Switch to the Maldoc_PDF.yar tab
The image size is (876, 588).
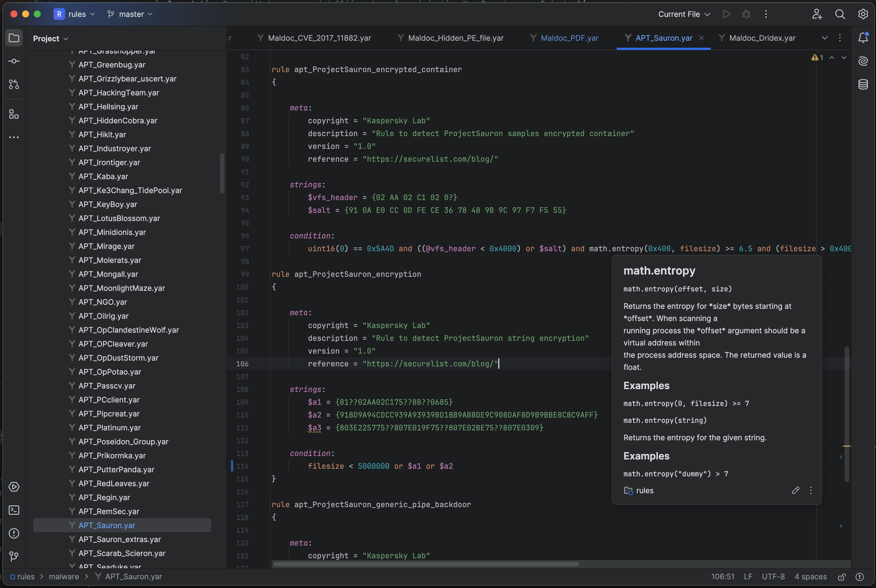(569, 38)
